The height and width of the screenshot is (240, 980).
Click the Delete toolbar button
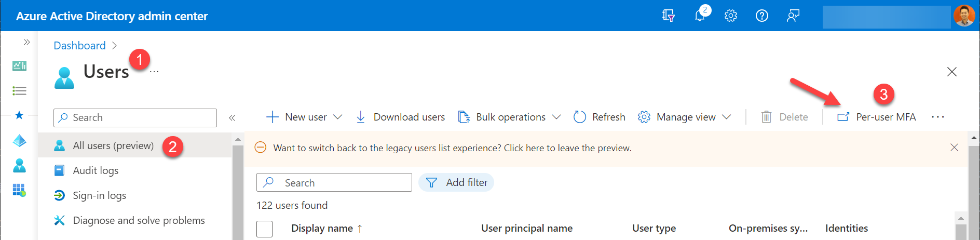[x=784, y=117]
